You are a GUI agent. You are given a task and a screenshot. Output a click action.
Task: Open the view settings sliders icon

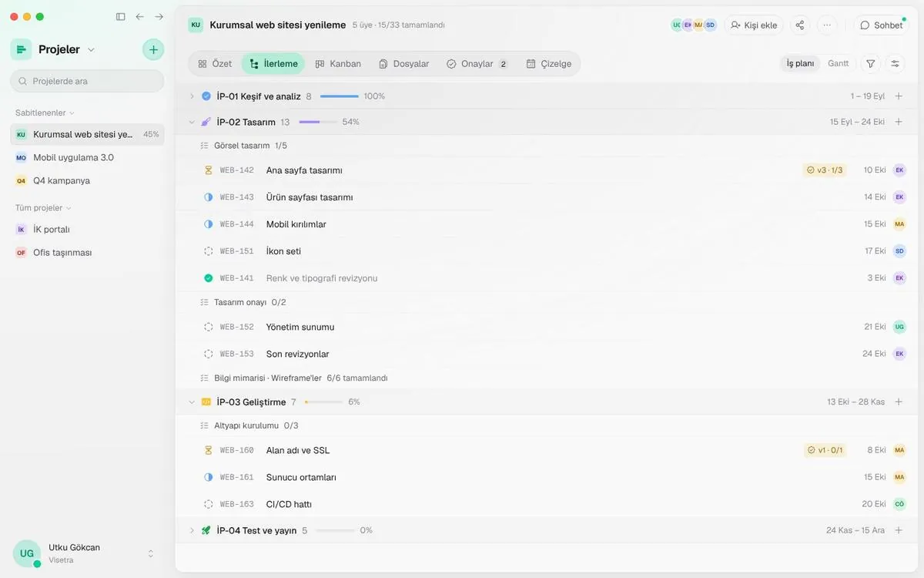click(x=896, y=63)
